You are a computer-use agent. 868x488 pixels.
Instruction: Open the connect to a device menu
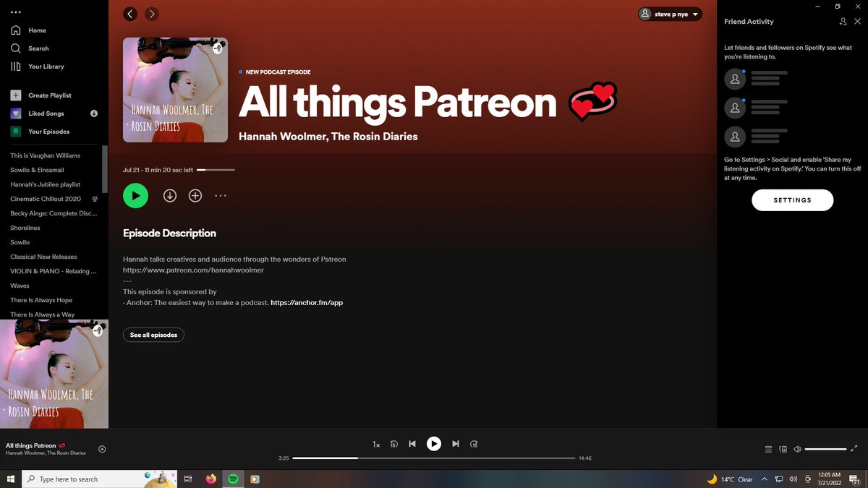(783, 449)
